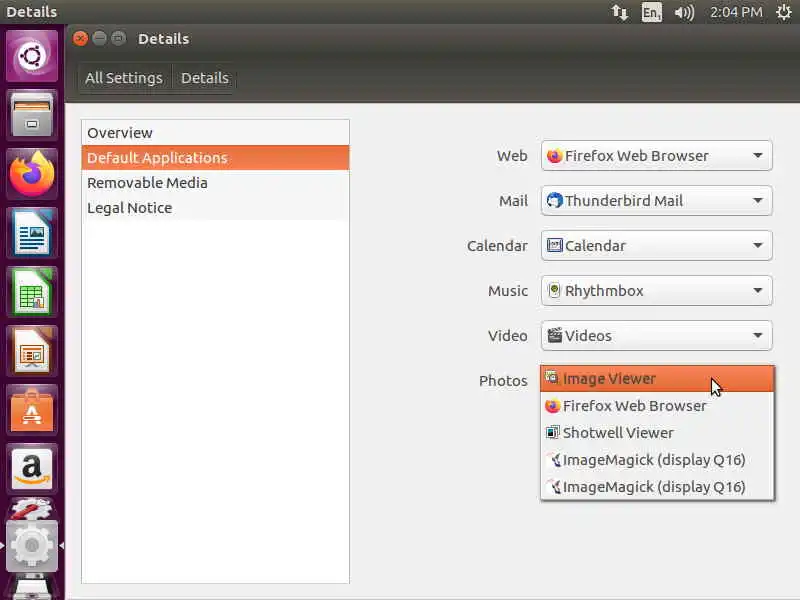This screenshot has width=800, height=600.
Task: Launch LibreOffice Writer from the dock
Action: click(x=32, y=233)
